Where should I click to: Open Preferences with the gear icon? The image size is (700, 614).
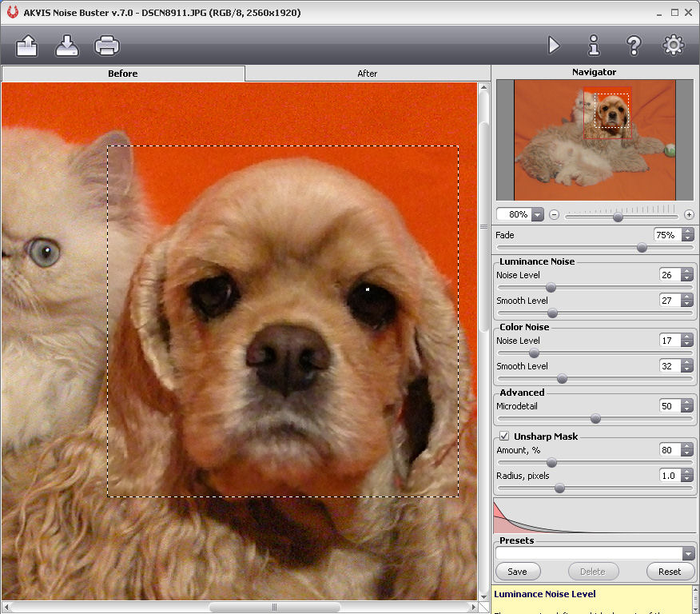[674, 46]
